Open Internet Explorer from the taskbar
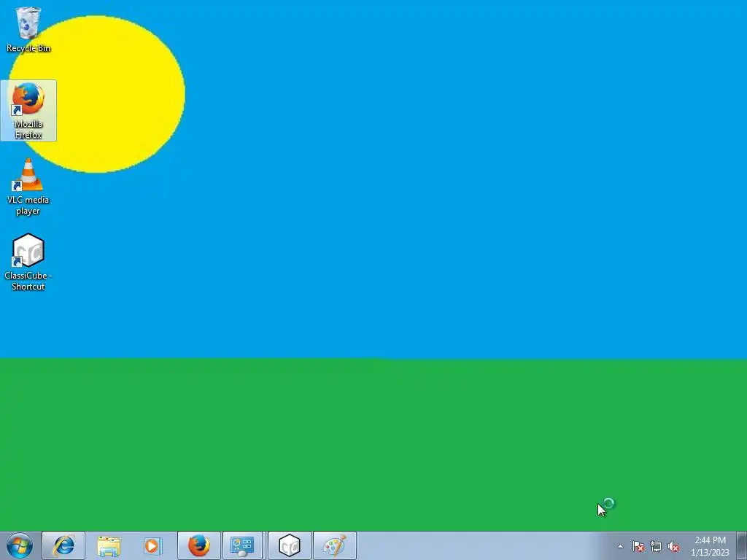This screenshot has height=560, width=747. point(64,545)
